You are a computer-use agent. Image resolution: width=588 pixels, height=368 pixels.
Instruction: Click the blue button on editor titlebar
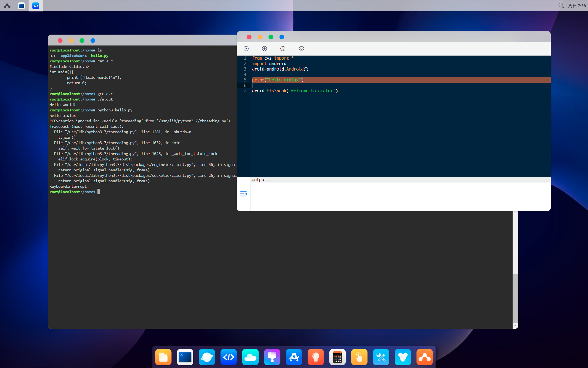(282, 37)
